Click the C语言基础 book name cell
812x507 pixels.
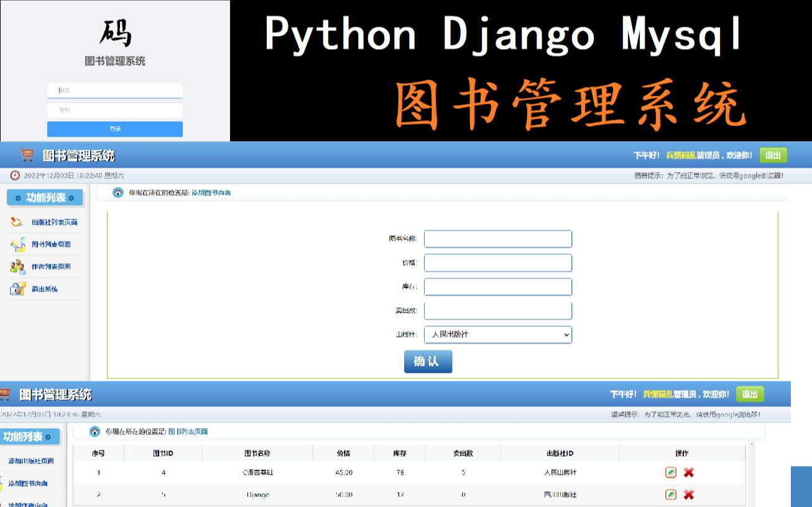pos(257,473)
